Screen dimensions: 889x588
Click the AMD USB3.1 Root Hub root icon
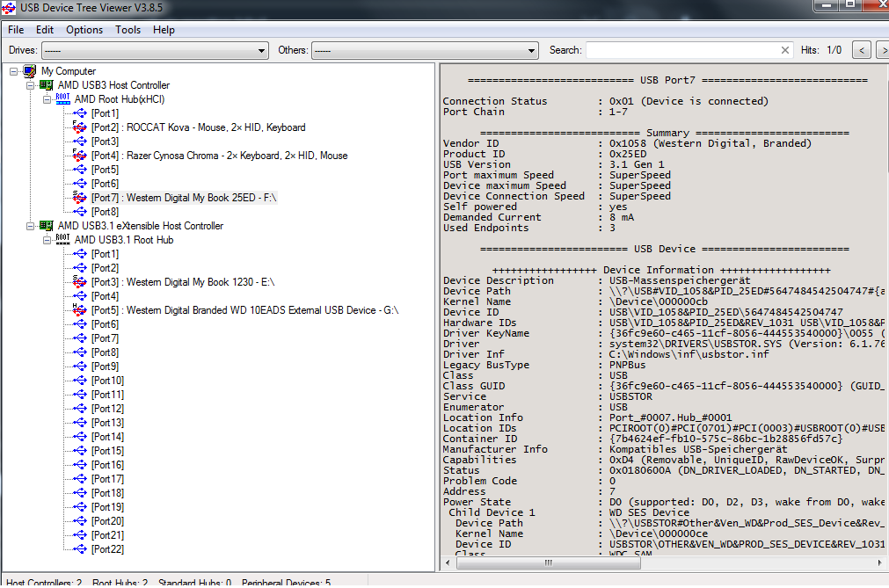[63, 240]
